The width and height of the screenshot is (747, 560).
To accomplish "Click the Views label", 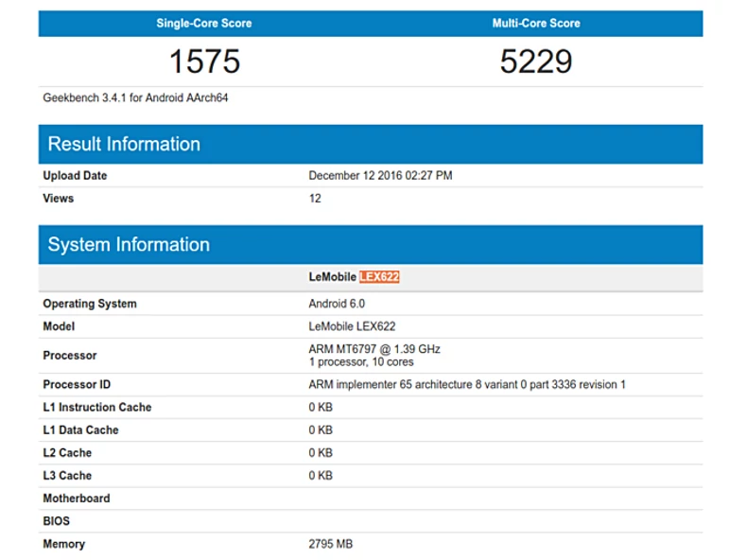I will tap(58, 199).
